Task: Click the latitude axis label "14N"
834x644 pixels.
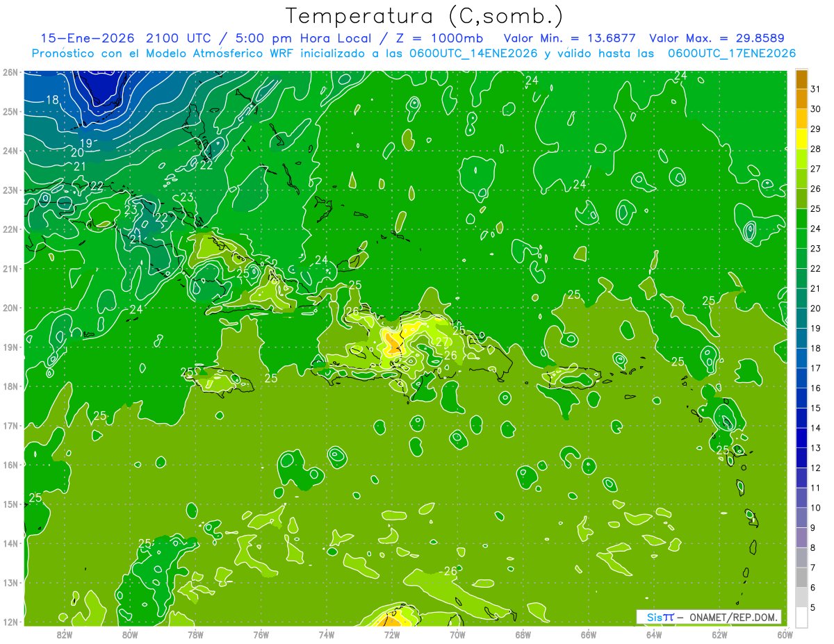Action: coord(10,543)
